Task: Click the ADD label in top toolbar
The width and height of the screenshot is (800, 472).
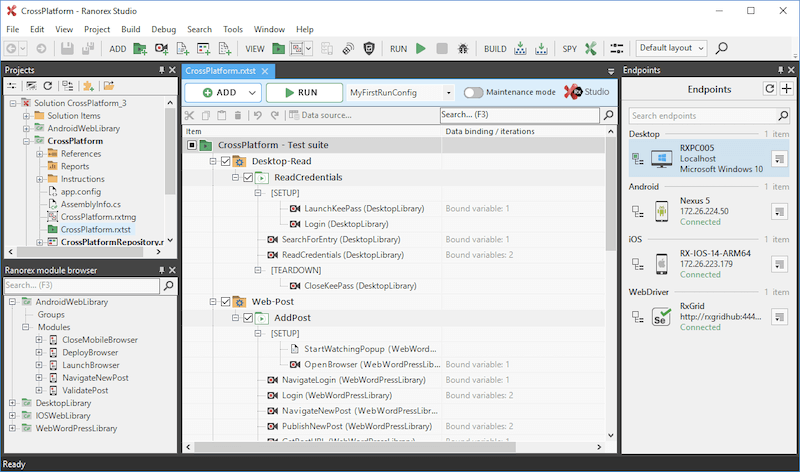Action: 118,49
